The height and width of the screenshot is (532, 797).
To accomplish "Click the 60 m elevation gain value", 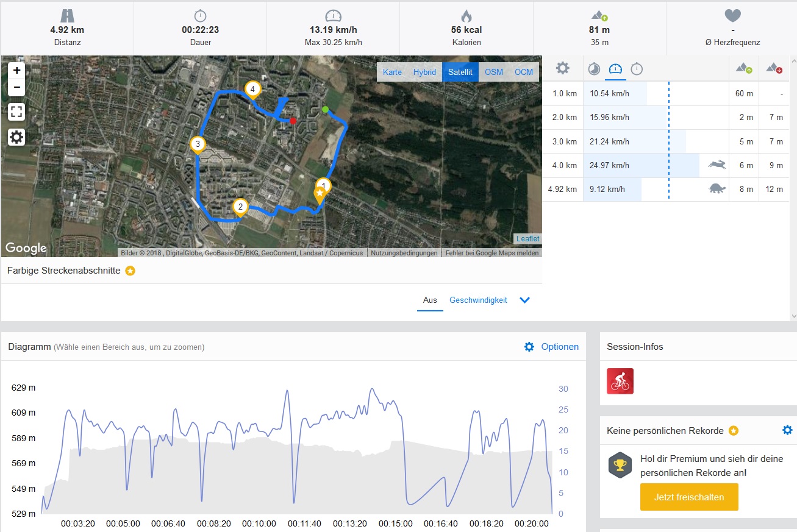I will (x=744, y=93).
